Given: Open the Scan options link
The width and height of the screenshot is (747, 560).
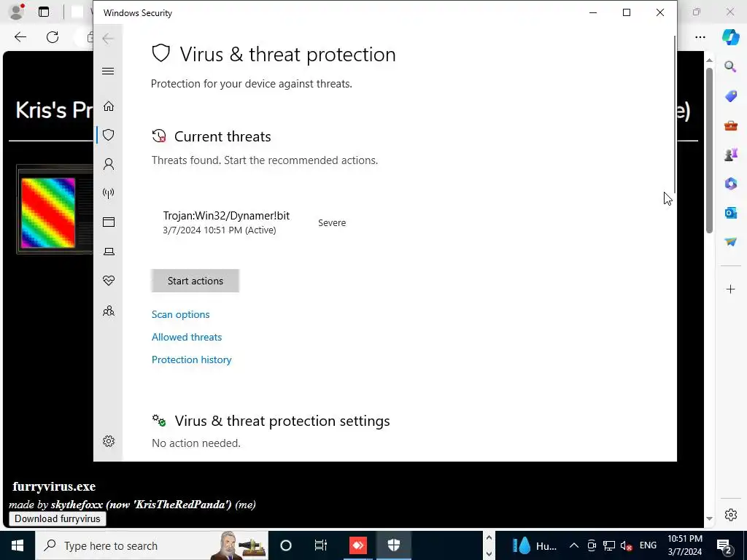Looking at the screenshot, I should coord(181,314).
